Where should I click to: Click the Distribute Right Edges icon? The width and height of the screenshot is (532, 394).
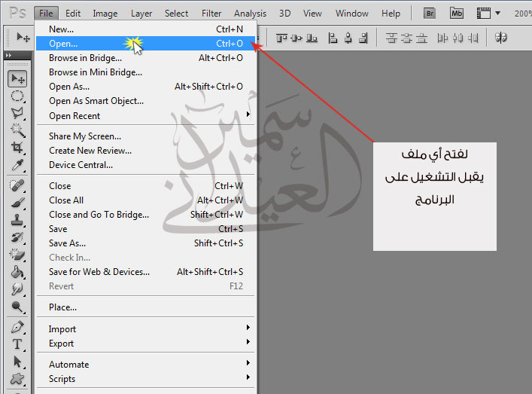(x=473, y=38)
